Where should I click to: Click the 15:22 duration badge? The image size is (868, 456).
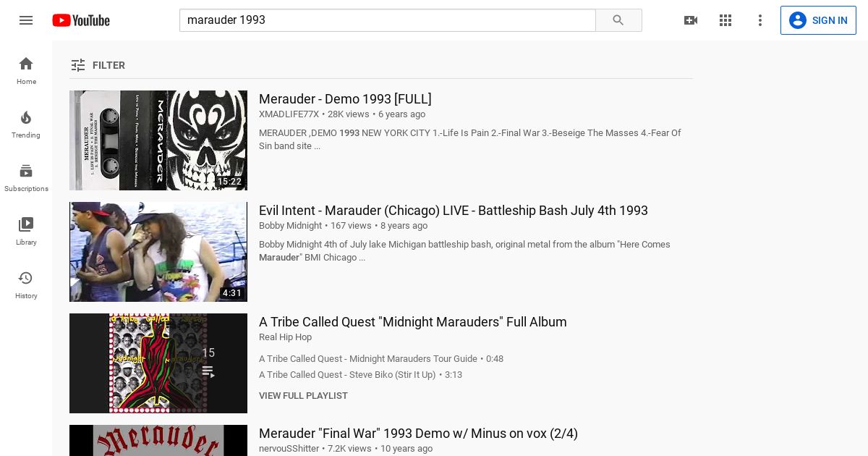pyautogui.click(x=229, y=182)
